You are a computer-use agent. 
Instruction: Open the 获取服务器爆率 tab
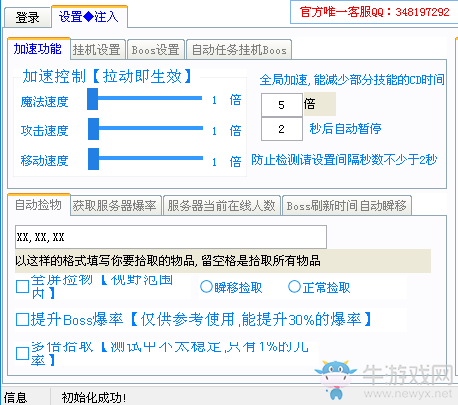(116, 205)
